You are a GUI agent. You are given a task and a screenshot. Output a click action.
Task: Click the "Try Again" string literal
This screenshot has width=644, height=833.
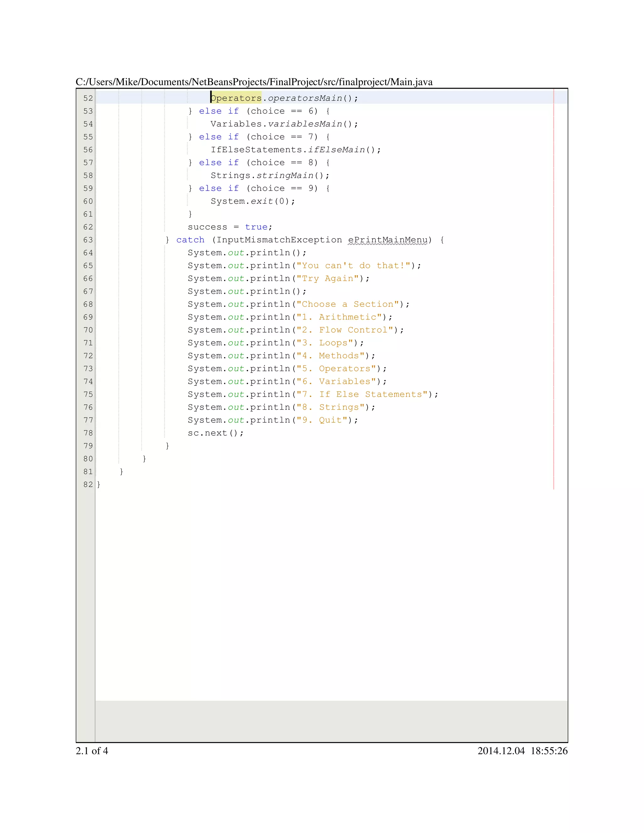click(x=327, y=279)
